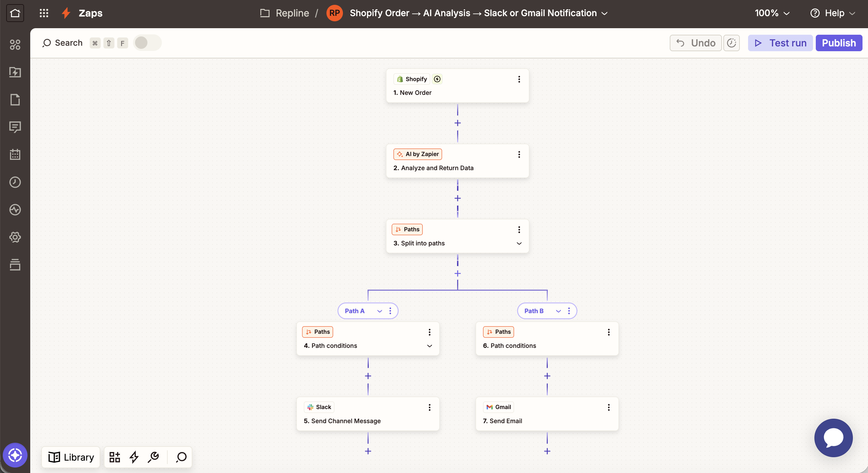Add step below Split into paths
The height and width of the screenshot is (473, 868).
coord(458,274)
